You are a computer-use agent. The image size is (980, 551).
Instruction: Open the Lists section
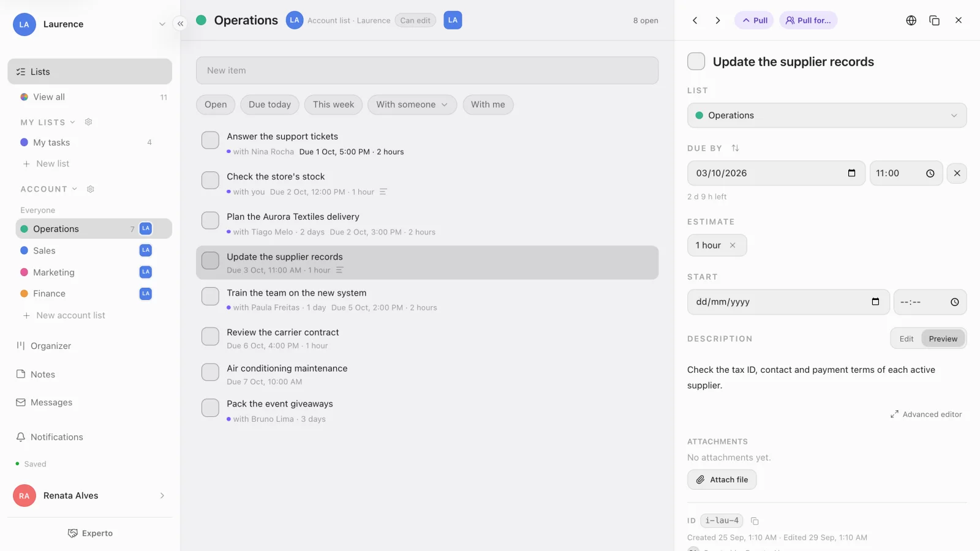pyautogui.click(x=89, y=72)
